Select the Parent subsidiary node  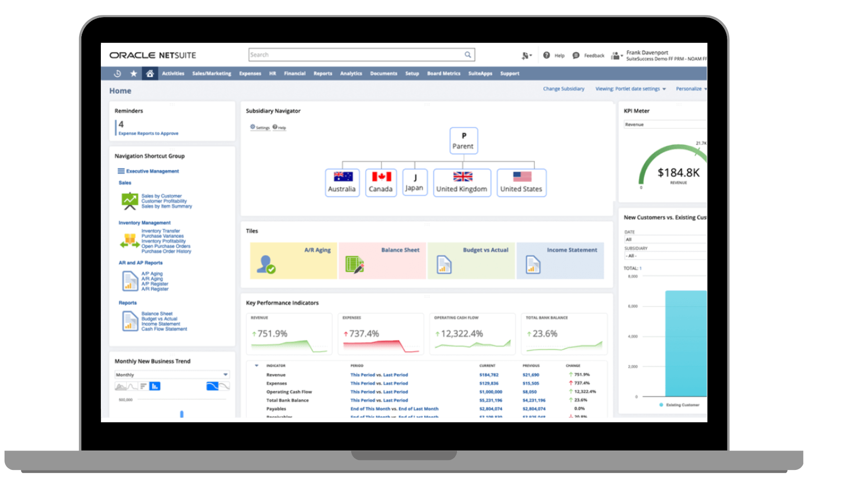pos(464,141)
